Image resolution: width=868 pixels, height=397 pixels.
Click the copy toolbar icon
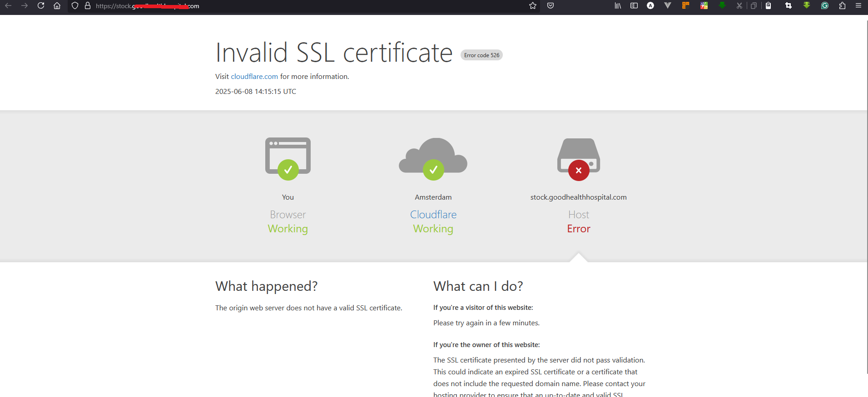(x=754, y=6)
